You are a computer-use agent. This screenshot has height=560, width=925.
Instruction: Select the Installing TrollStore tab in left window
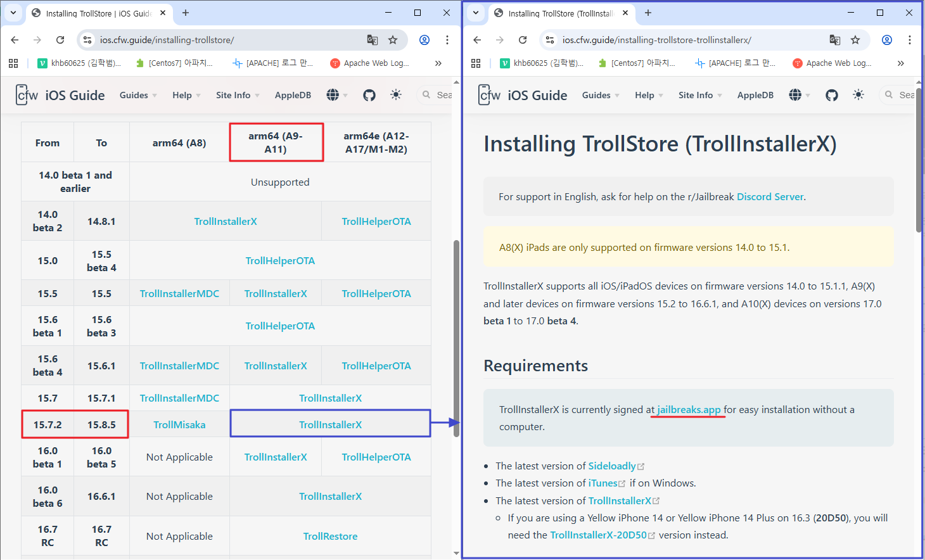(98, 13)
